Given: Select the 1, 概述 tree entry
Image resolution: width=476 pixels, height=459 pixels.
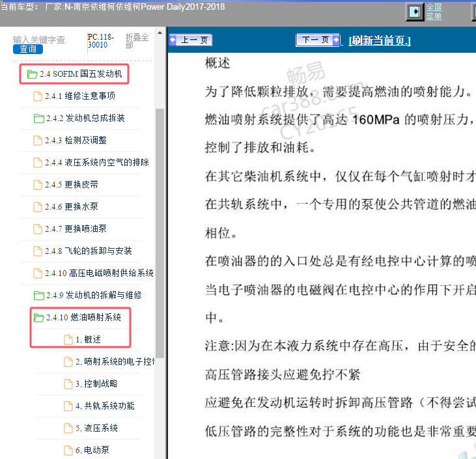Looking at the screenshot, I should click(x=88, y=339).
